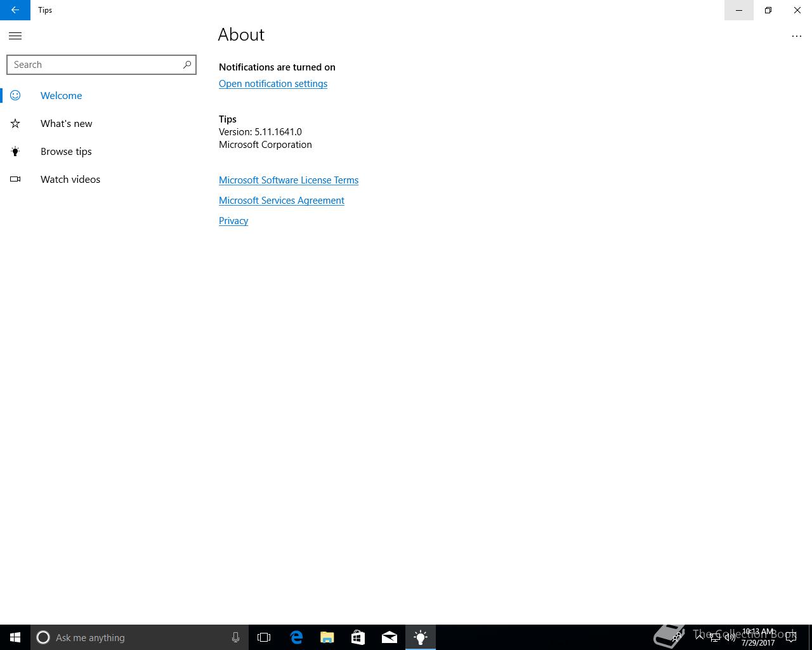Open the Welcome section
Screen dimensions: 812x650
(x=101, y=95)
